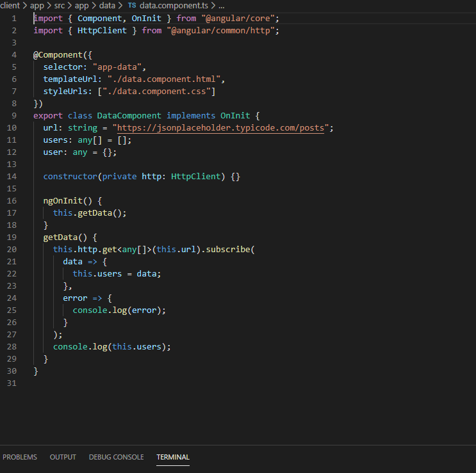The height and width of the screenshot is (473, 476).
Task: Click the "@angular/core" import path
Action: coord(242,19)
